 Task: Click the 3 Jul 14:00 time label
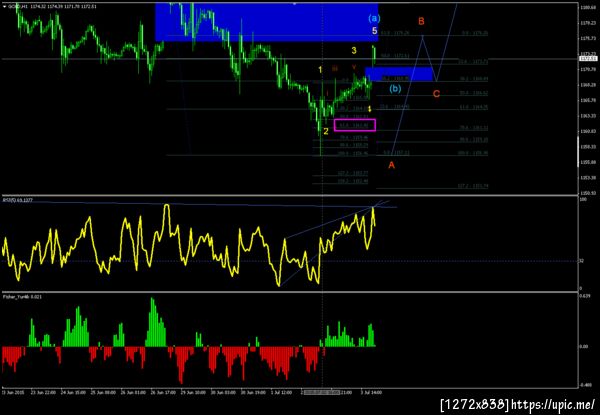pos(373,392)
